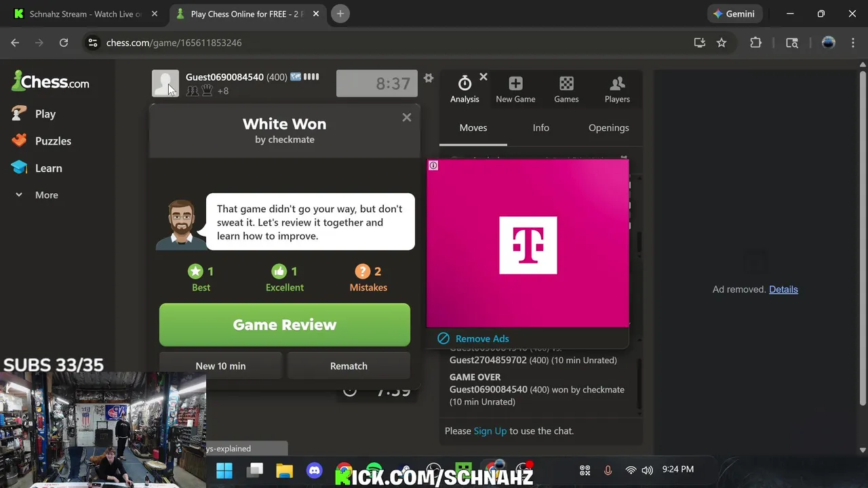The width and height of the screenshot is (868, 488).
Task: Switch to the Moves tab
Action: [x=473, y=127]
